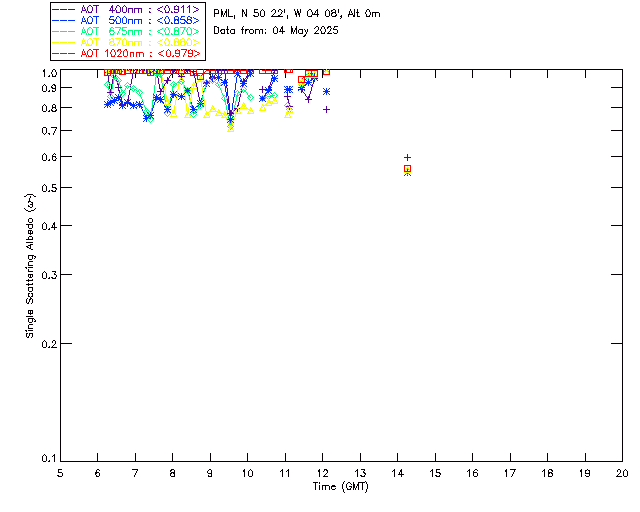Click the lone blue asterisk marker at 12 GMT
The height and width of the screenshot is (512, 640).
326,91
